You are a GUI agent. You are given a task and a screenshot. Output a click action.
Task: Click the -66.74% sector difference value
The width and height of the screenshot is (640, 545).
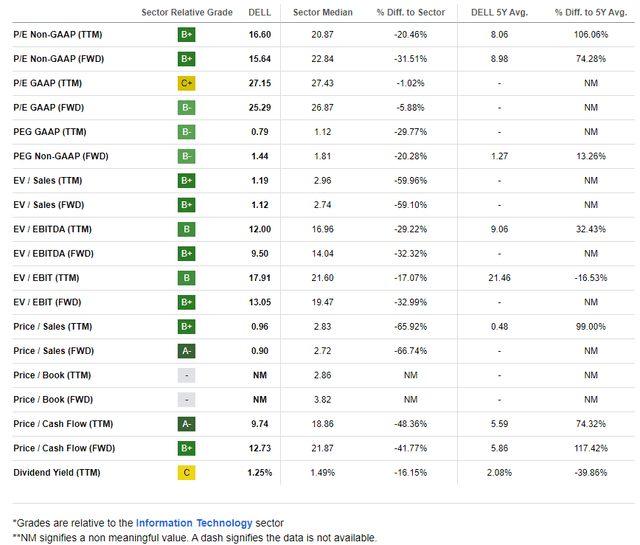tap(411, 351)
